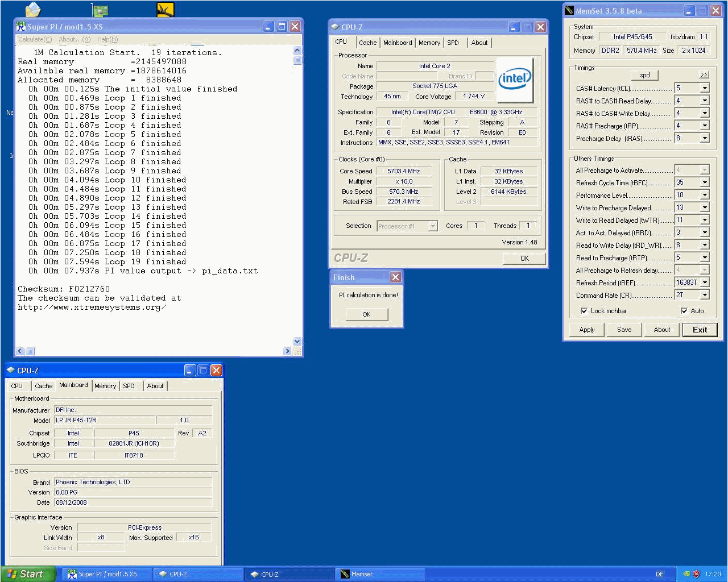This screenshot has height=582, width=728.
Task: Click the red shield tray icon
Action: coord(696,574)
